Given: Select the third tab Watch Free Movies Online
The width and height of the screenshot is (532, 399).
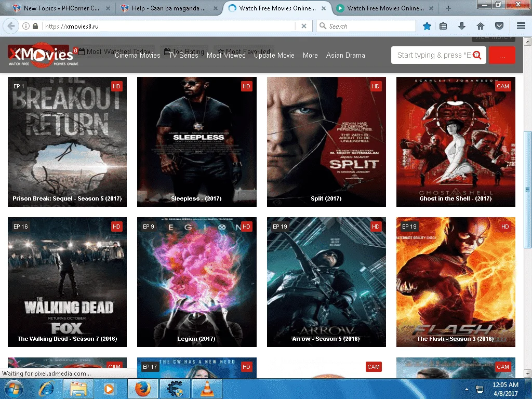Looking at the screenshot, I should click(277, 8).
